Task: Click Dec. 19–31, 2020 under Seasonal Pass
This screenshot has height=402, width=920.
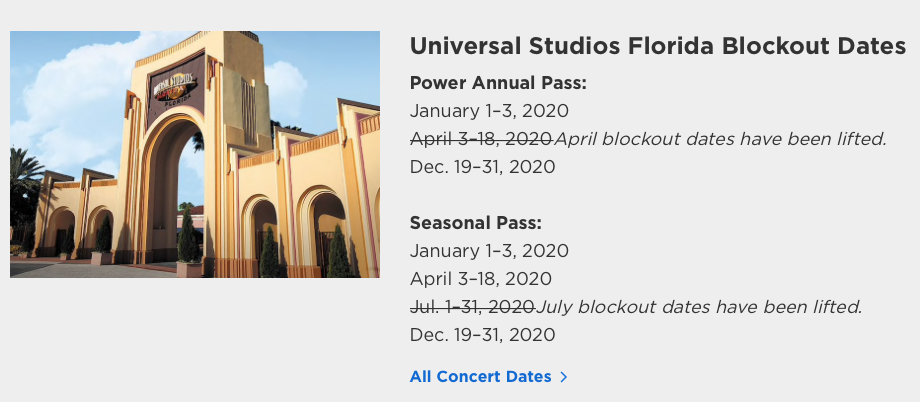Action: pos(482,335)
